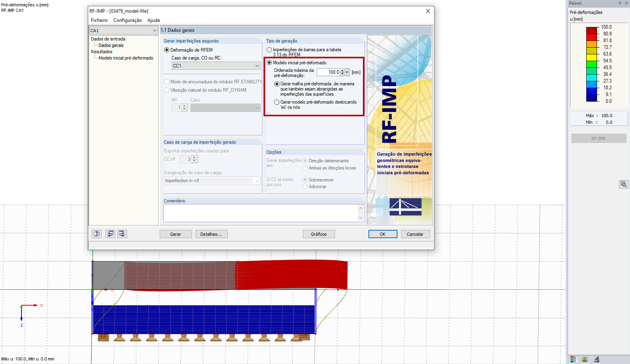Go to previous dialog window with left arrow icon
The width and height of the screenshot is (630, 364).
coord(110,234)
